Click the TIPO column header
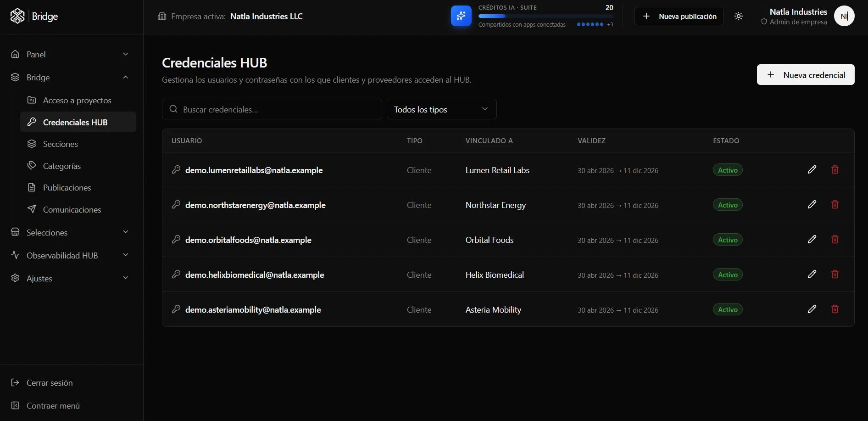Image resolution: width=868 pixels, height=421 pixels. [x=414, y=140]
